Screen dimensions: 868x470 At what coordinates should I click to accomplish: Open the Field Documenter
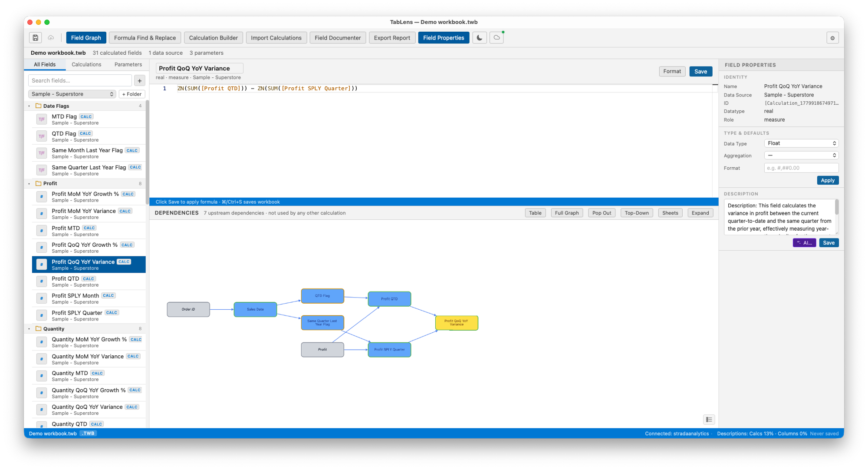(338, 38)
